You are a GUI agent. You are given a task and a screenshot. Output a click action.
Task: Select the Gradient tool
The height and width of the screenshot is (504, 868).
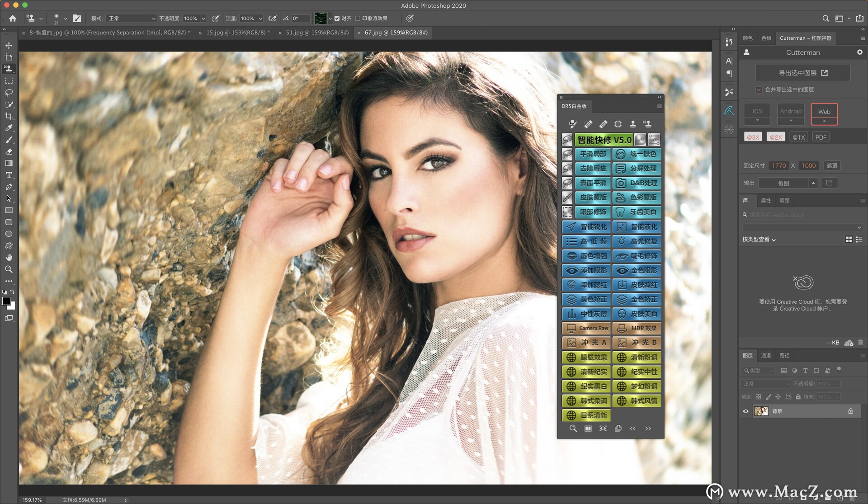tap(9, 163)
